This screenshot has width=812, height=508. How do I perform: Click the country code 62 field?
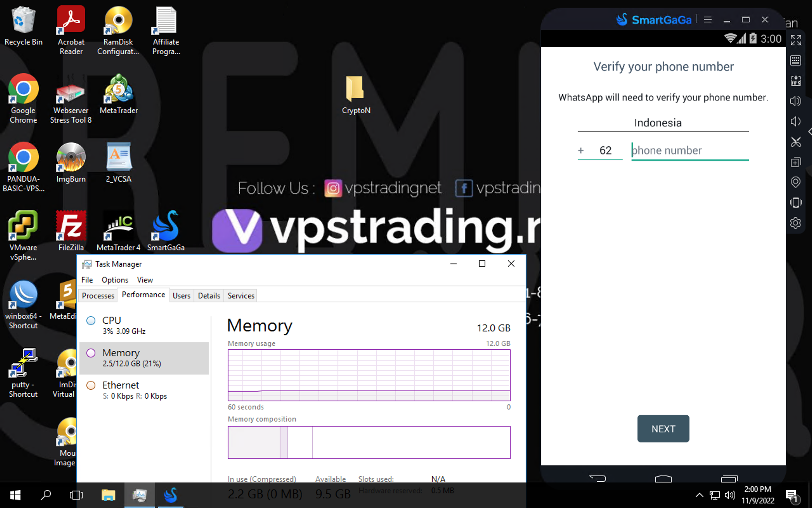605,150
